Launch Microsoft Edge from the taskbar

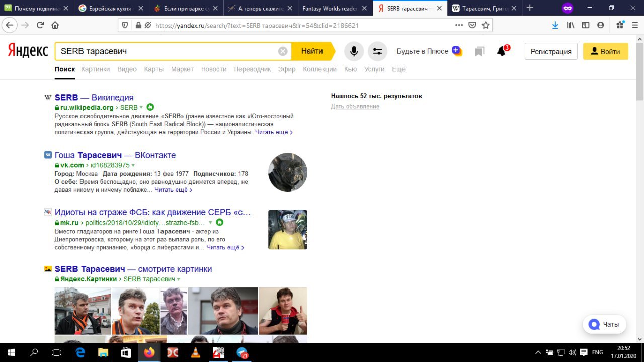pyautogui.click(x=80, y=352)
